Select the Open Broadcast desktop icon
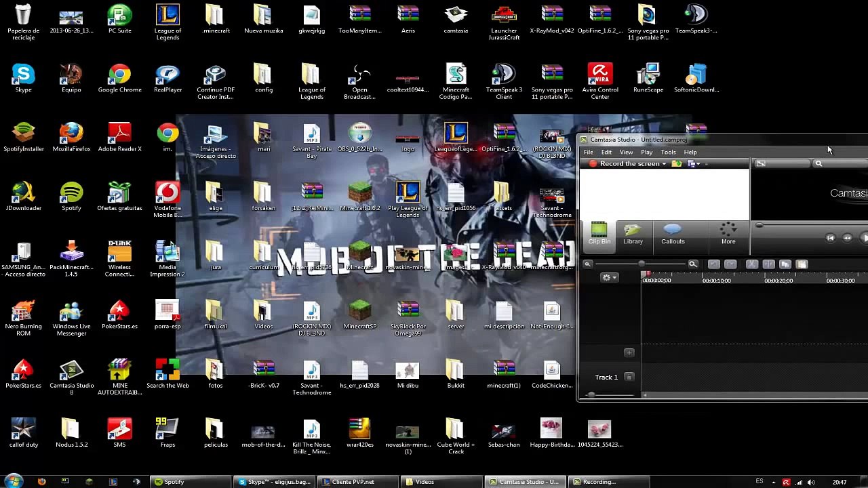Screen dimensions: 868x488 coord(359,82)
